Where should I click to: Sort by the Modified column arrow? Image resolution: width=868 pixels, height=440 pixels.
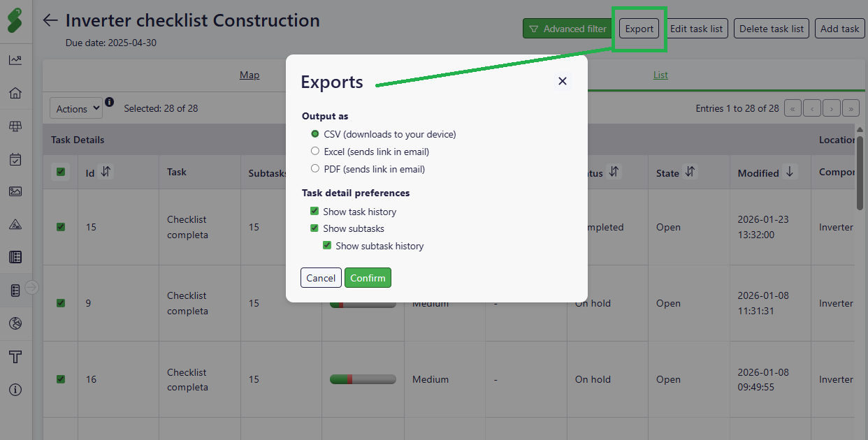pos(790,172)
